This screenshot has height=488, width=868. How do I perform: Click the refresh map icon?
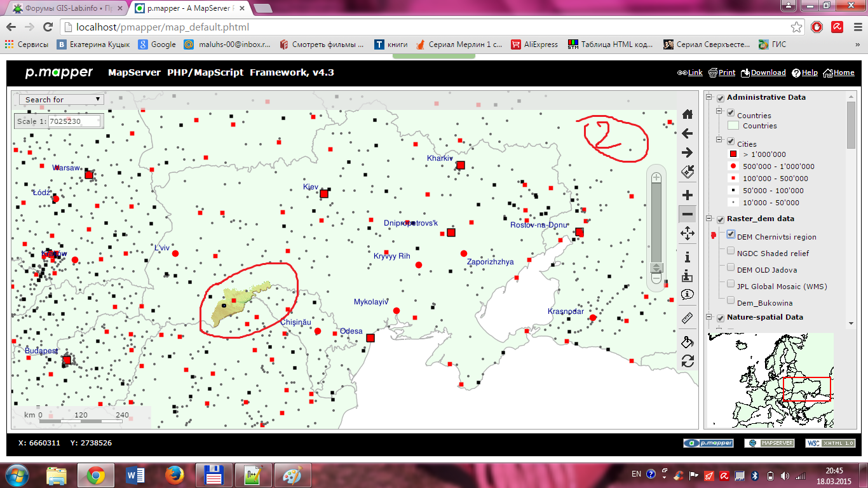tap(687, 361)
